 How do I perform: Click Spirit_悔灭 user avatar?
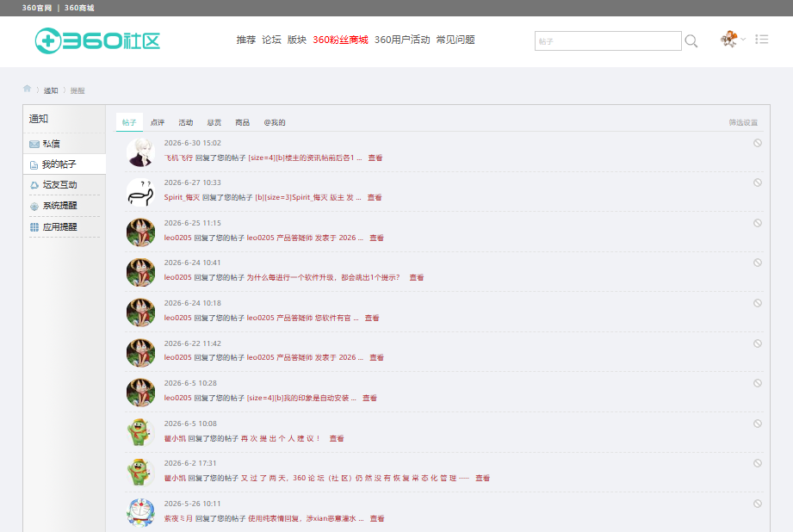[x=140, y=192]
